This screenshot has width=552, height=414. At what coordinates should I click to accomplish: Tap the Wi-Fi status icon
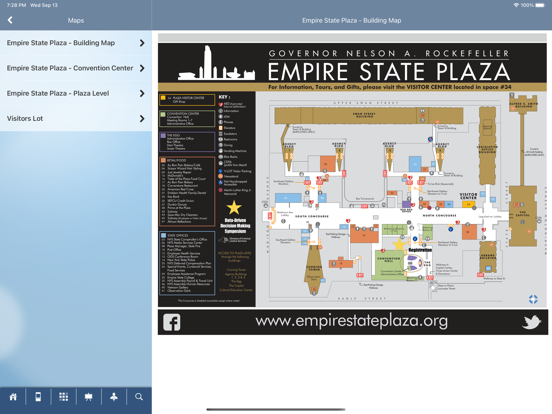(x=516, y=5)
